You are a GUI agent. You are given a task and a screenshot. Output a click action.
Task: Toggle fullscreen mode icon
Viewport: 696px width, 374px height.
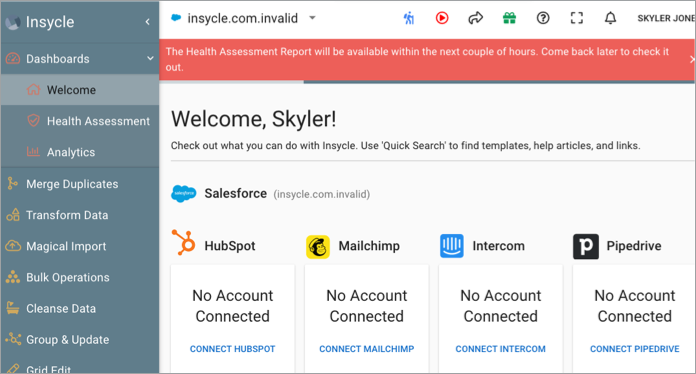[577, 18]
